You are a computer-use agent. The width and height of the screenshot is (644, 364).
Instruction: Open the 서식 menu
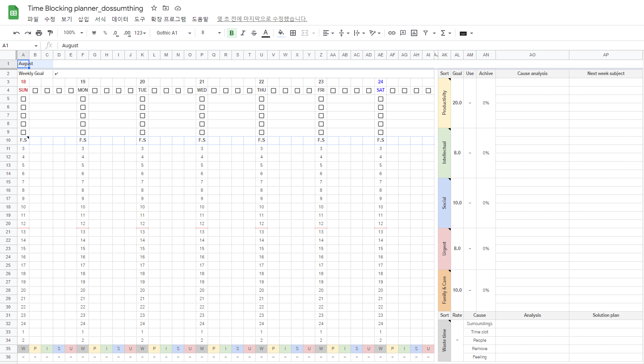point(100,19)
